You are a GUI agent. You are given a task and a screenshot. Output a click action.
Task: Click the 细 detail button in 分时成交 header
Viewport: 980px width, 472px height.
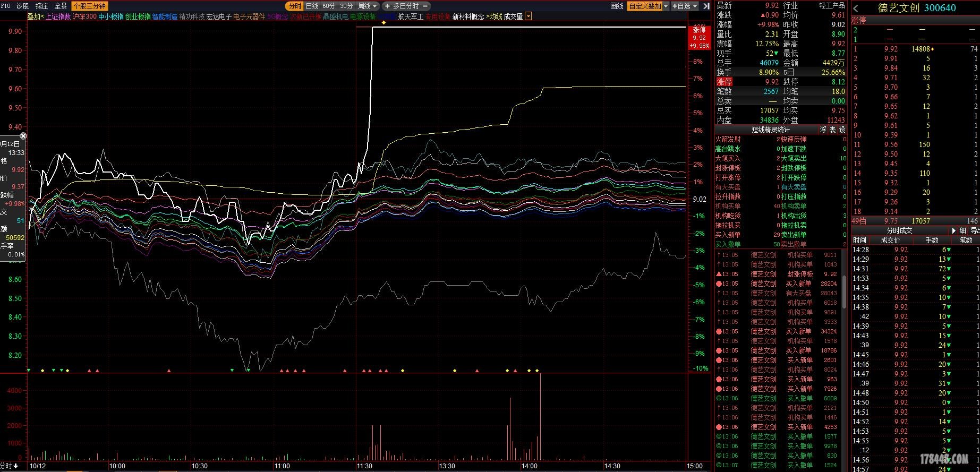[x=962, y=230]
